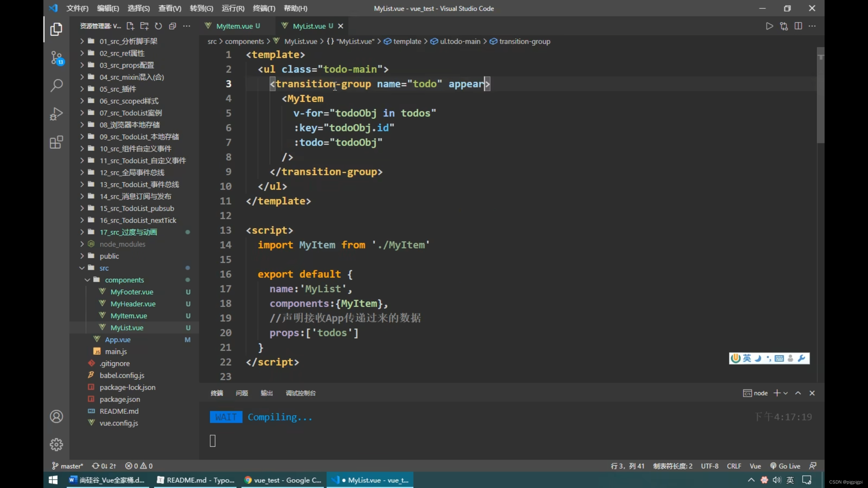The image size is (868, 488).
Task: Open the Run and Debug view
Action: 56,114
